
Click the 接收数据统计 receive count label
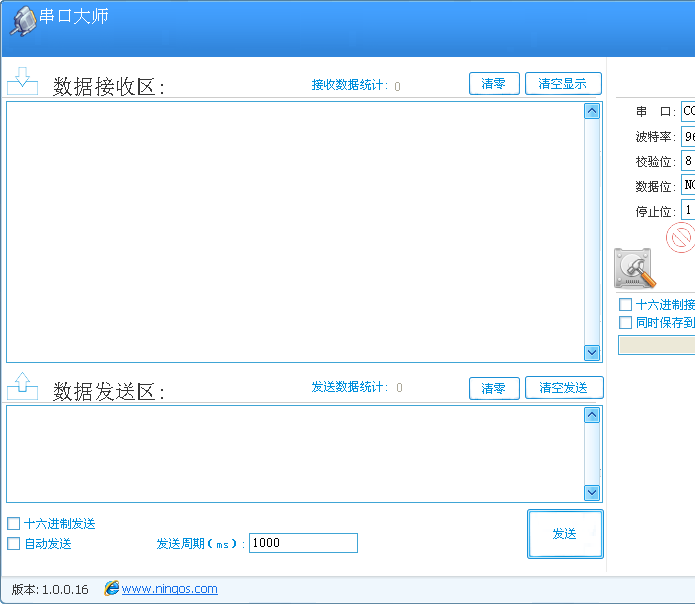[x=350, y=85]
